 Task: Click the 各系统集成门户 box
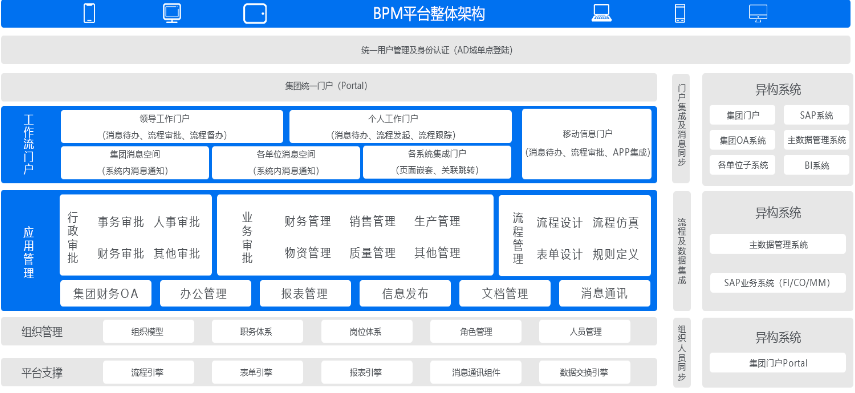tap(437, 162)
